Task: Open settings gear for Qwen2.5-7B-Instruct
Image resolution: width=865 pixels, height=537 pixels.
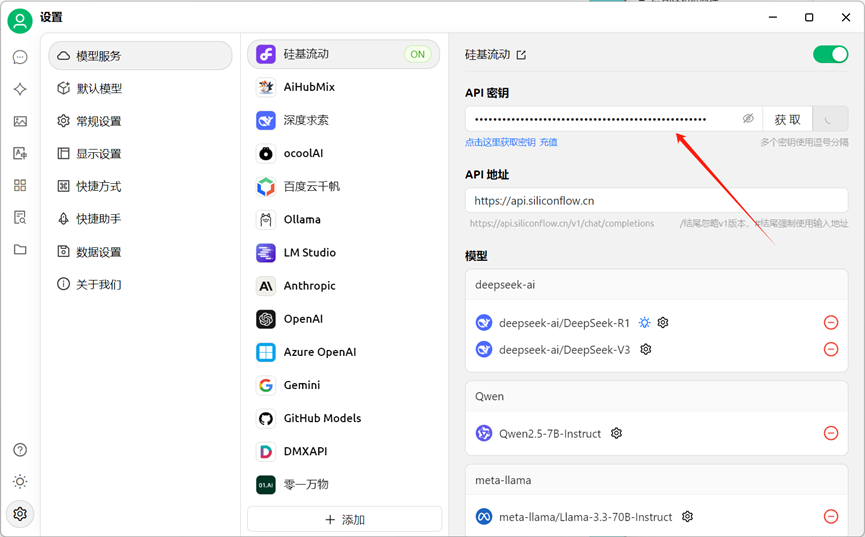Action: (617, 433)
